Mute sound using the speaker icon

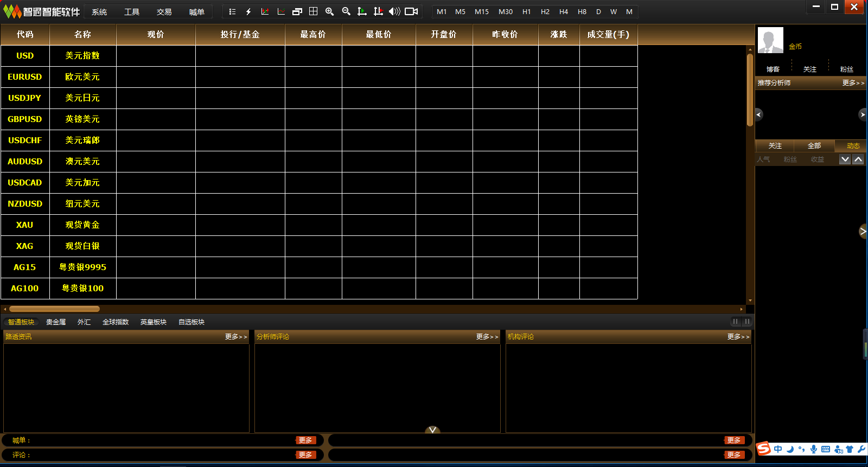pos(394,11)
